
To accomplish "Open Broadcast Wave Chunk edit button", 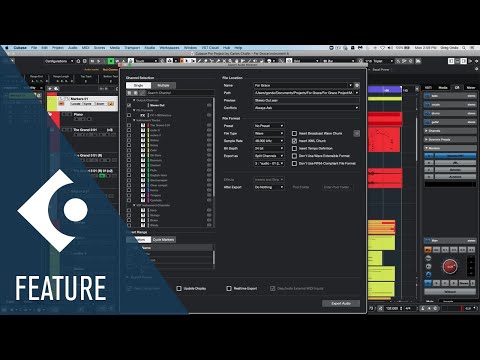I will (x=357, y=133).
